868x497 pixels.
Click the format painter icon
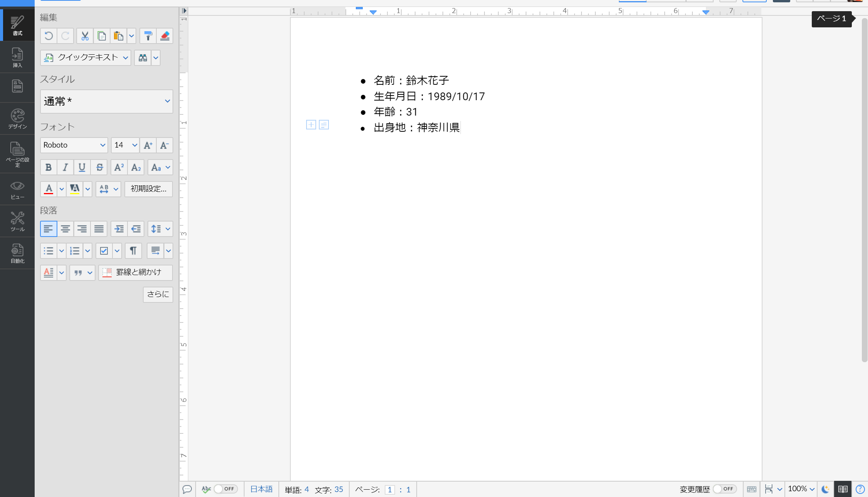(x=148, y=36)
